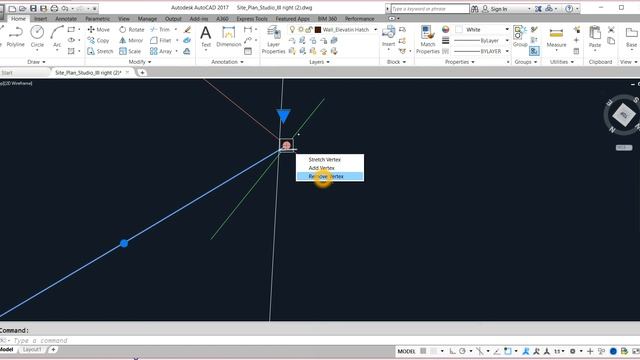
Task: Open the Manage ribbon tab
Action: (147, 19)
